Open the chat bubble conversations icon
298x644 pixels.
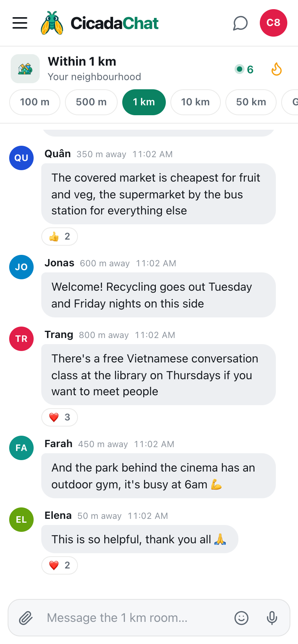[x=240, y=23]
